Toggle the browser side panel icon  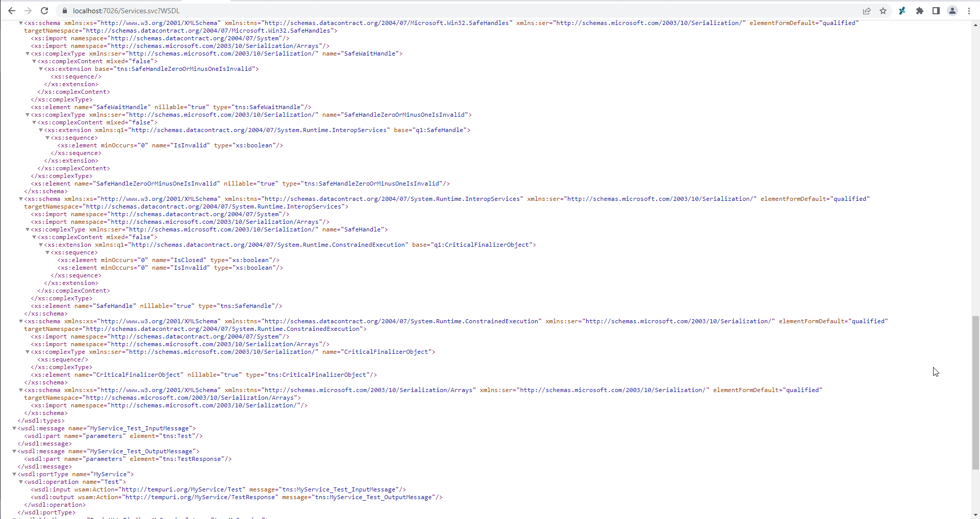(x=936, y=11)
